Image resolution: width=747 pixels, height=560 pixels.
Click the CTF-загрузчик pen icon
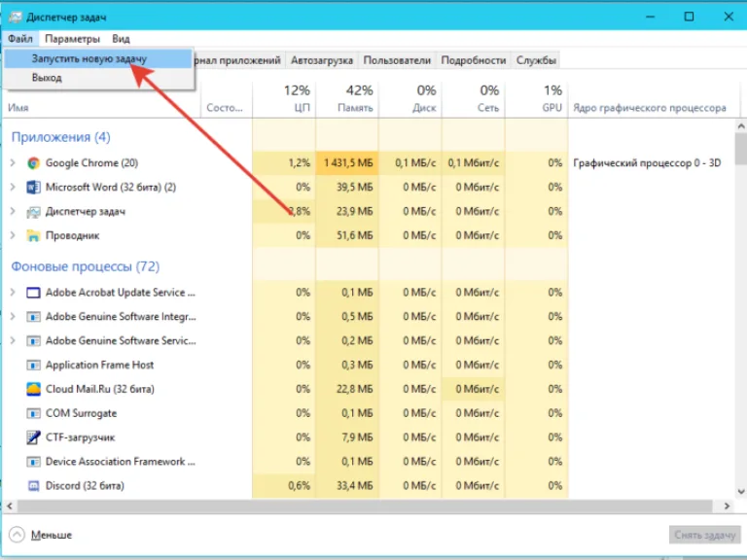[33, 437]
